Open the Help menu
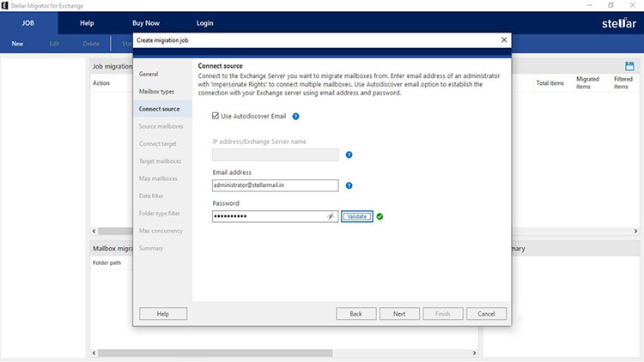The height and width of the screenshot is (362, 644). point(87,23)
